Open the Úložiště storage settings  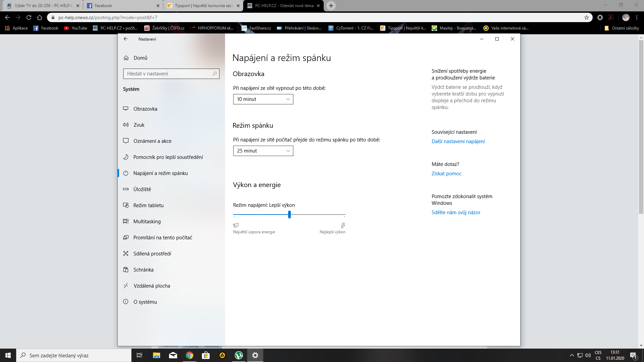[142, 189]
